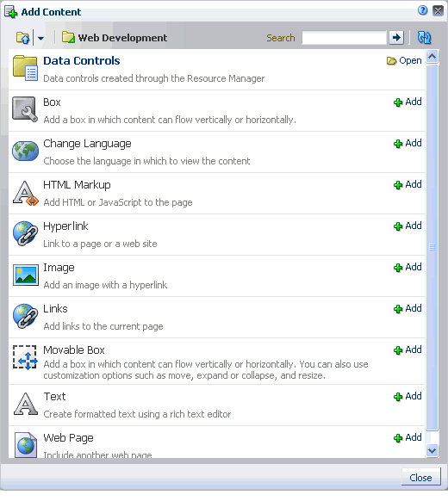Expand the folder navigation dropdown arrow
Screen dimensions: 448x501
point(40,39)
